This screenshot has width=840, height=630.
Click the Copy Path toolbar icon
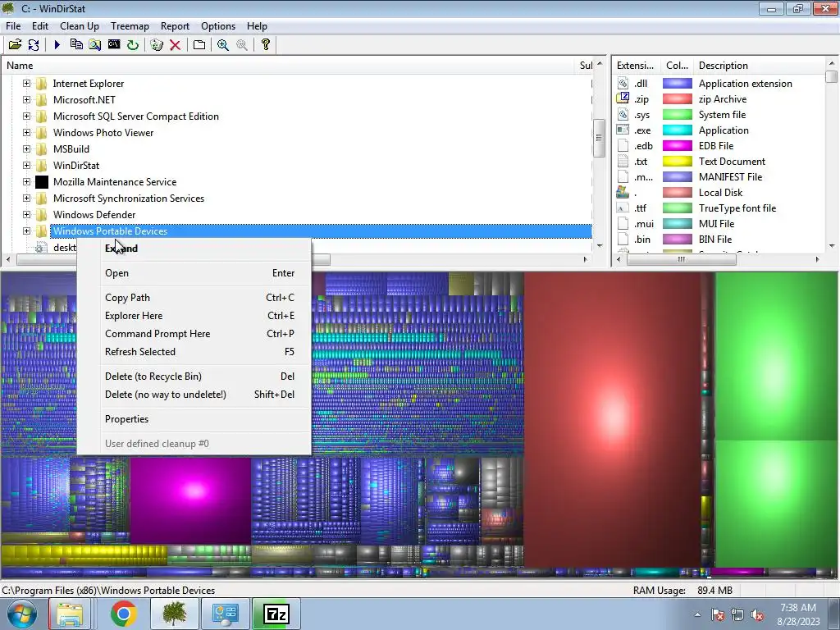76,45
